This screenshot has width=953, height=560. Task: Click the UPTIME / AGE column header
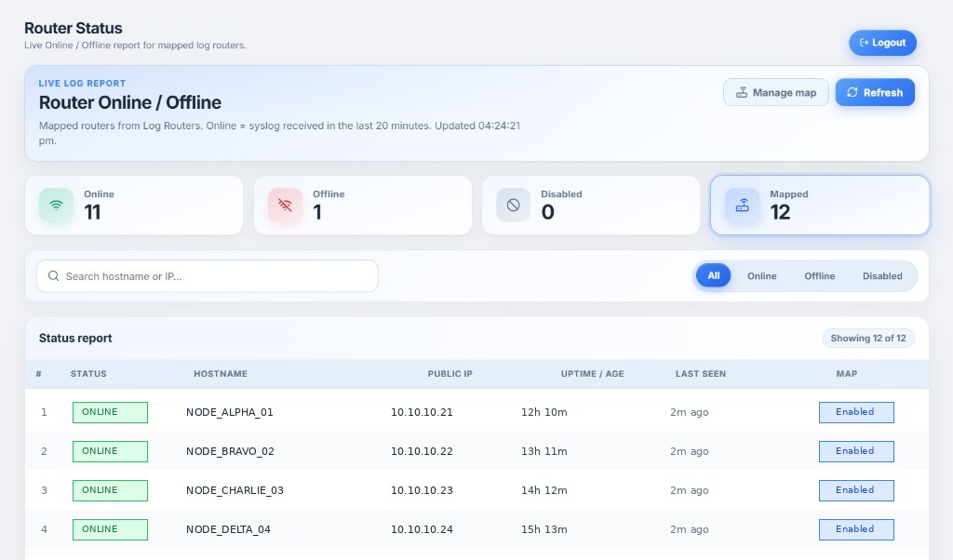click(x=593, y=374)
